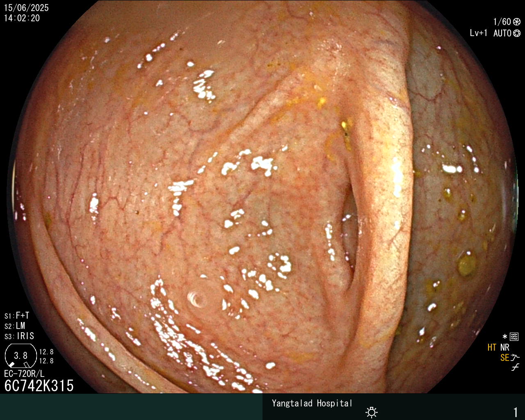
Task: Click the 1/60 shutter speed value
Action: [x=502, y=22]
